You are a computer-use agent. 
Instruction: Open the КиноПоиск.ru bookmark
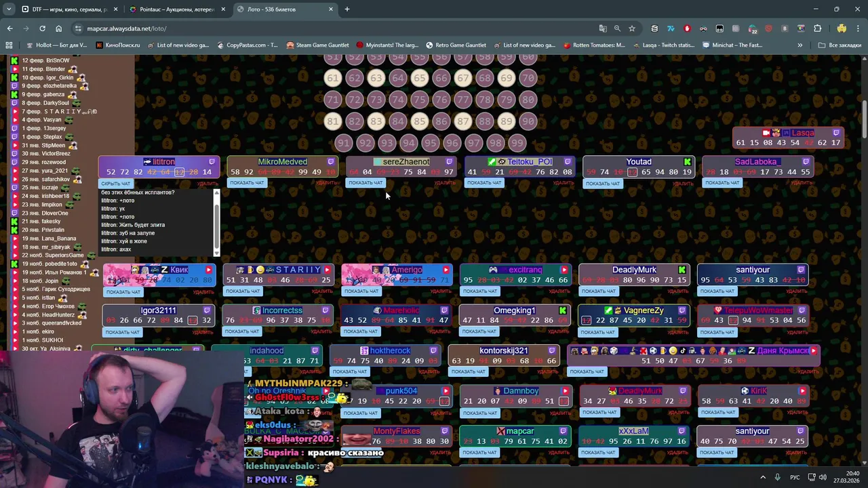[x=118, y=45]
